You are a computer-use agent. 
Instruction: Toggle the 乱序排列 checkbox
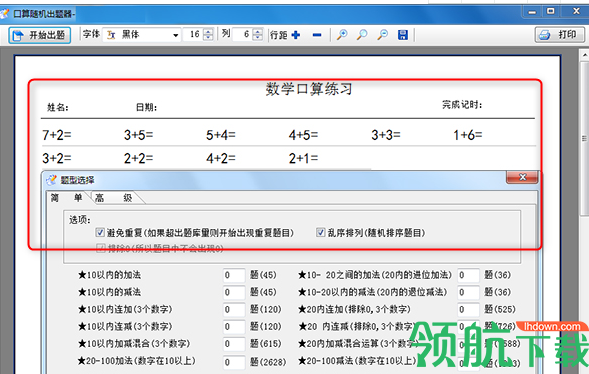[x=320, y=233]
